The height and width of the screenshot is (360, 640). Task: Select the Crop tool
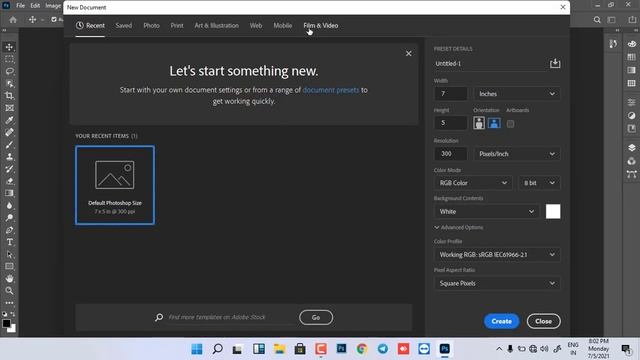pyautogui.click(x=9, y=96)
